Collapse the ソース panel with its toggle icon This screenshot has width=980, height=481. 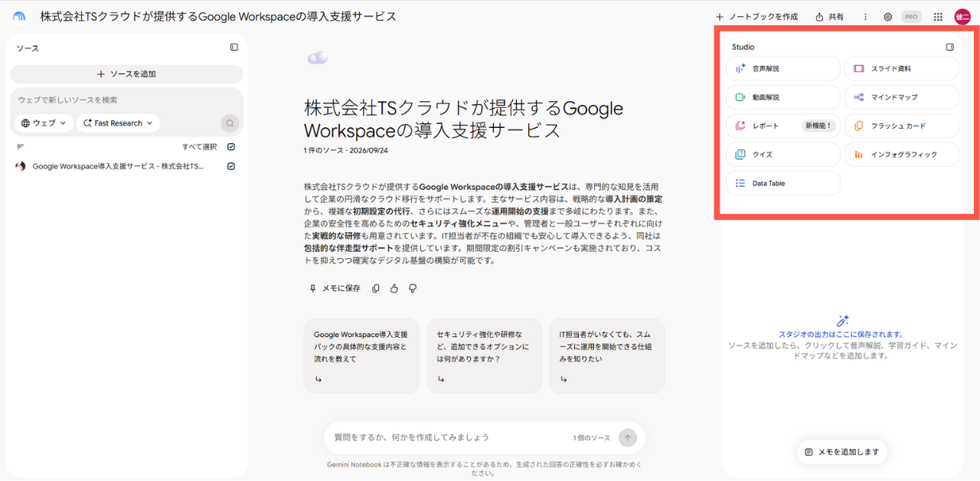coord(234,47)
